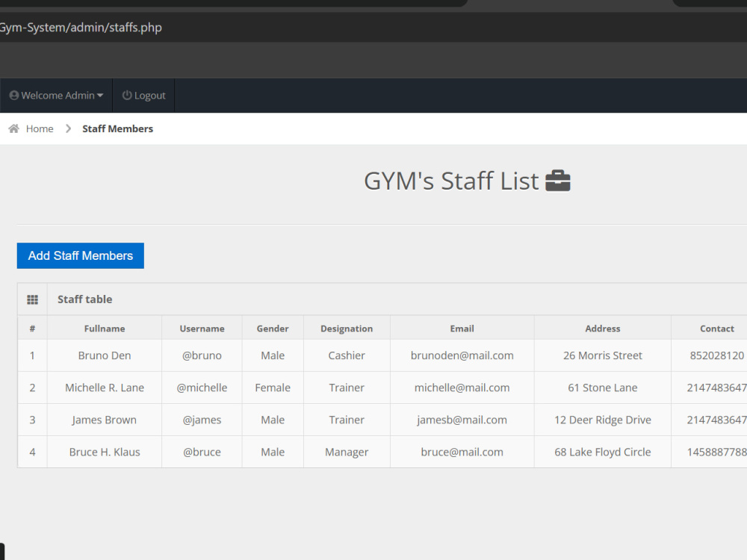Screen dimensions: 747x560
Task: Click the GYM's Staff List heading
Action: pyautogui.click(x=451, y=181)
